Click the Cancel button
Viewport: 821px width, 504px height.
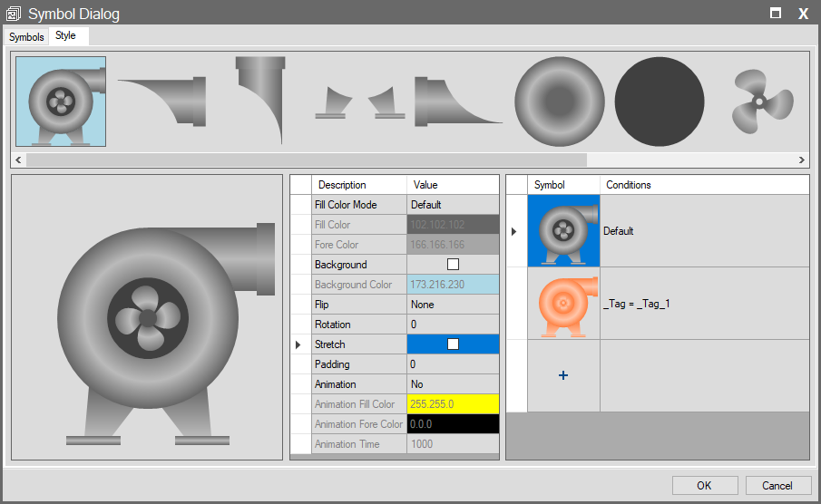(x=777, y=485)
